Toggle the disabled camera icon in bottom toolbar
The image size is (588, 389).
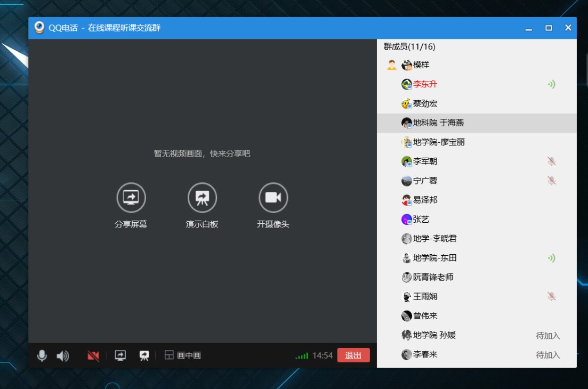[x=93, y=355]
